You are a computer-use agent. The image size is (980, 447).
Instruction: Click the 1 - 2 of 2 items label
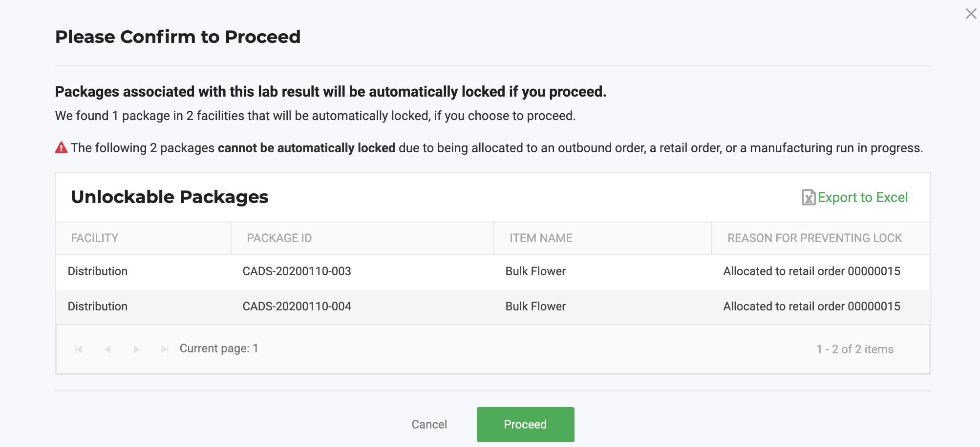click(855, 349)
